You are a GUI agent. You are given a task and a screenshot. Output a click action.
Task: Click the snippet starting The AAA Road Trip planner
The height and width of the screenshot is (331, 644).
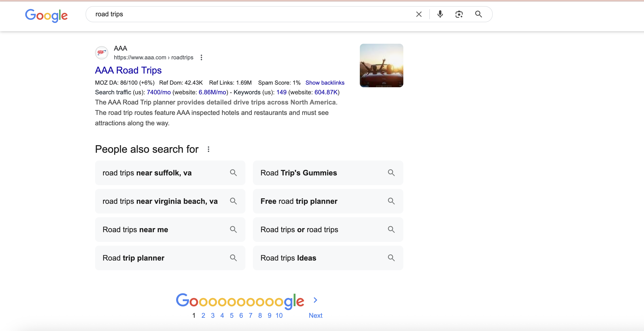coord(216,113)
